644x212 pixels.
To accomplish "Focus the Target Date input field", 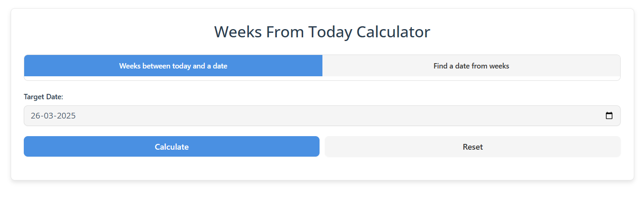I will pos(322,116).
